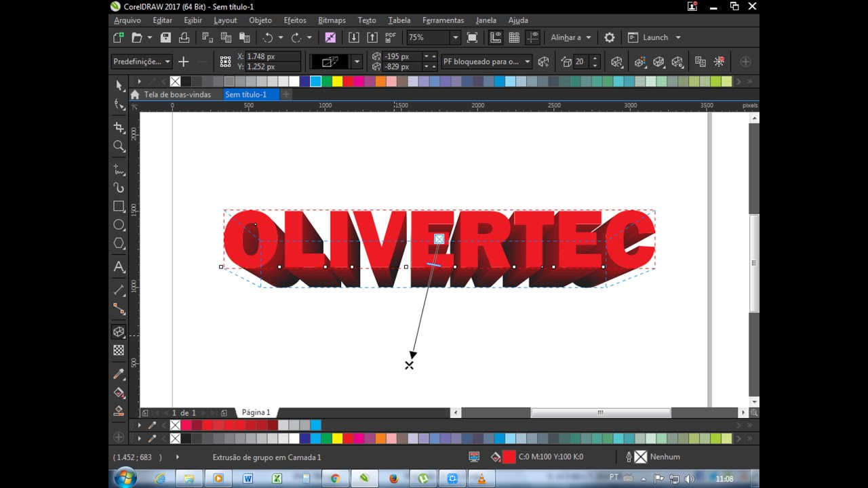The height and width of the screenshot is (488, 868).
Task: Toggle Show guidelines button
Action: 533,38
